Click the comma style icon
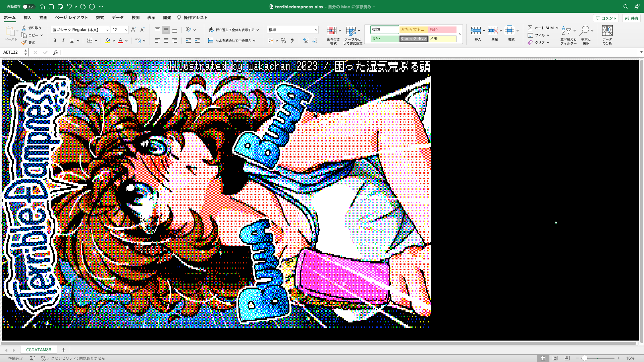This screenshot has height=362, width=644. pyautogui.click(x=292, y=41)
